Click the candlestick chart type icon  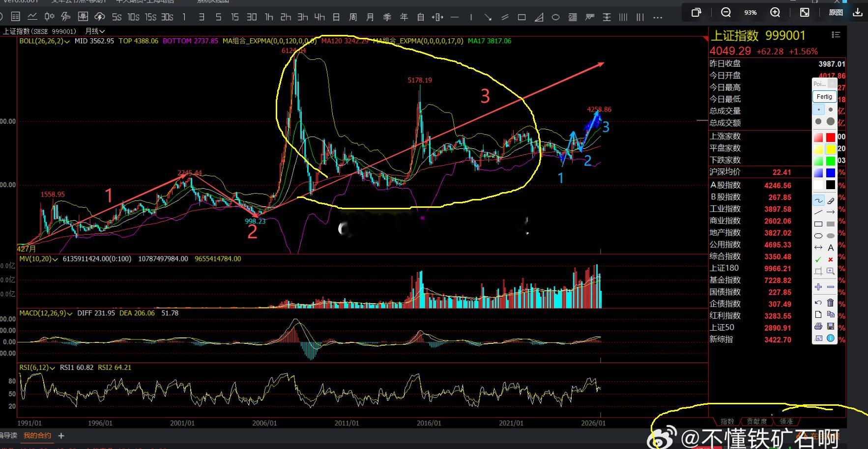point(49,17)
